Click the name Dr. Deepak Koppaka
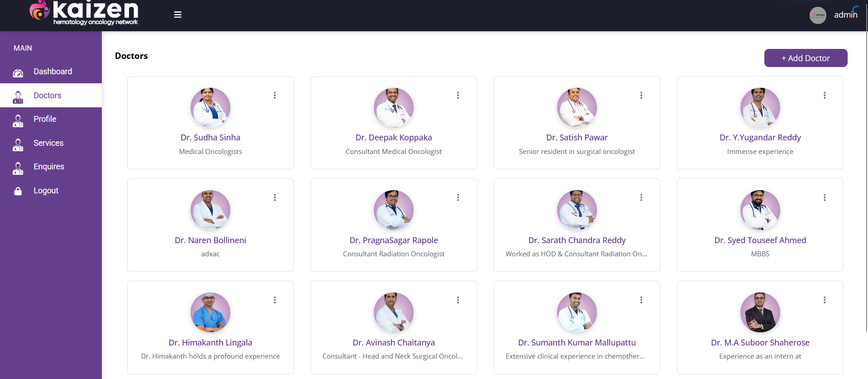 (394, 137)
